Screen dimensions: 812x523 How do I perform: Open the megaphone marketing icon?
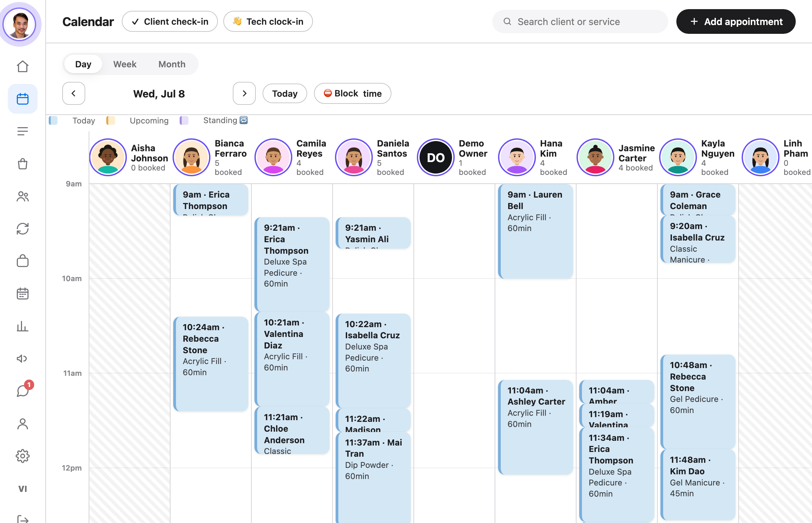pyautogui.click(x=22, y=359)
